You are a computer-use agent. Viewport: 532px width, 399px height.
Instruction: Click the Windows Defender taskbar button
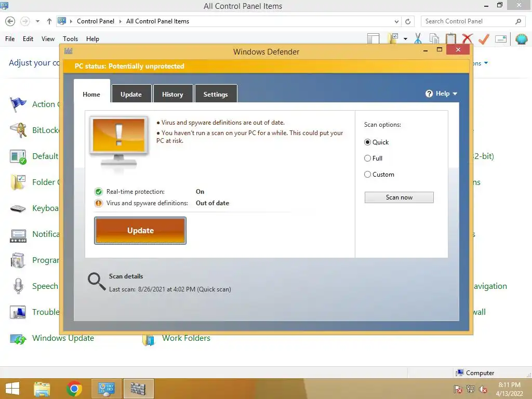(138, 389)
